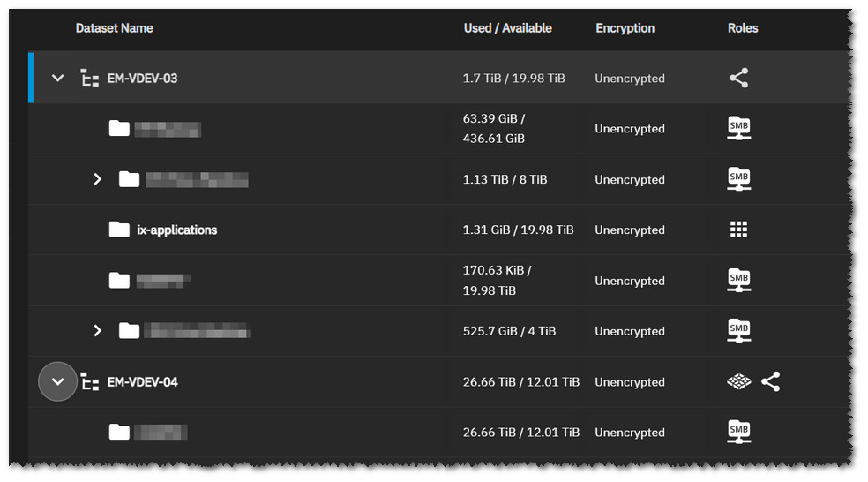Click the share icon for EM-VDEV-03
This screenshot has width=868, height=482.
tap(738, 78)
